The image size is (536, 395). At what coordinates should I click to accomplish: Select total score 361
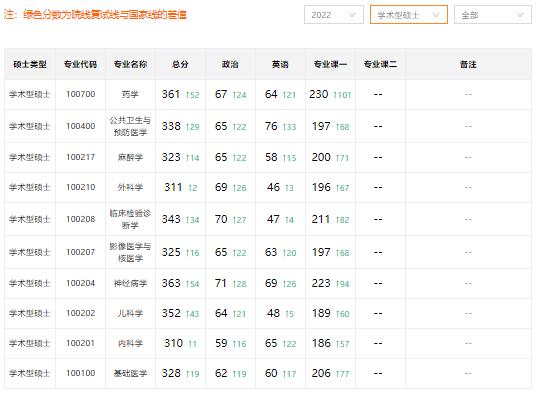pos(171,94)
